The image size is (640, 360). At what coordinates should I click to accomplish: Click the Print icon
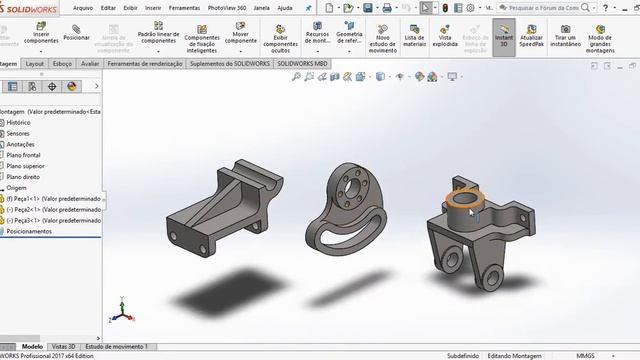[387, 8]
